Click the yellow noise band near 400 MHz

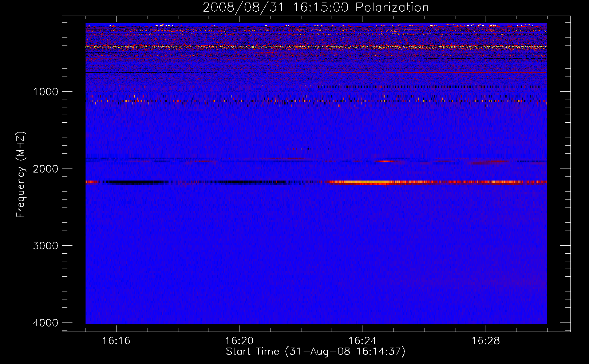tap(316, 47)
